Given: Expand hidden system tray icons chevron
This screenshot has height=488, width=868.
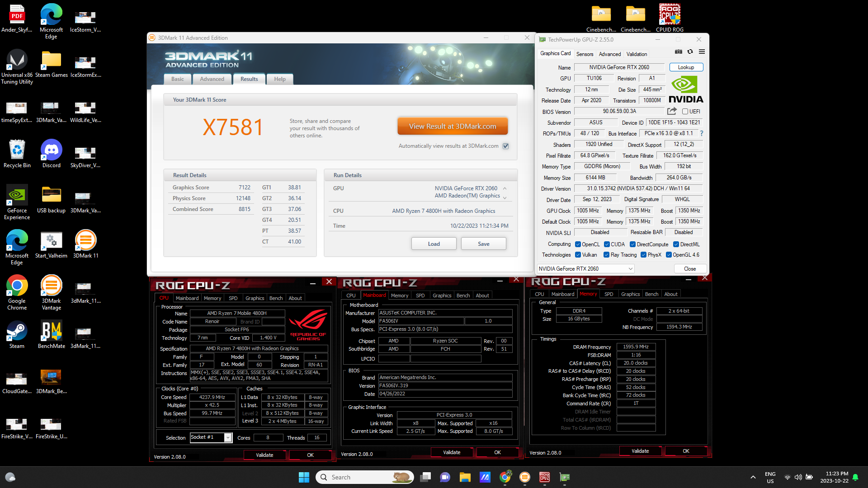Looking at the screenshot, I should click(x=753, y=477).
